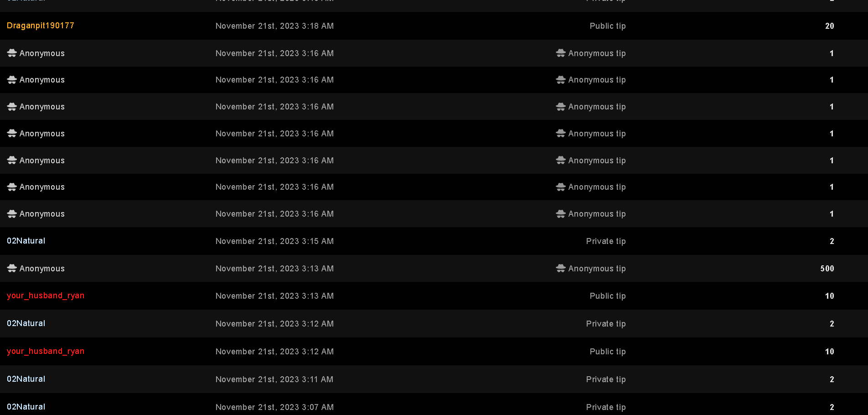Click the 500 tip amount value
Viewport: 868px width, 415px height.
click(827, 269)
